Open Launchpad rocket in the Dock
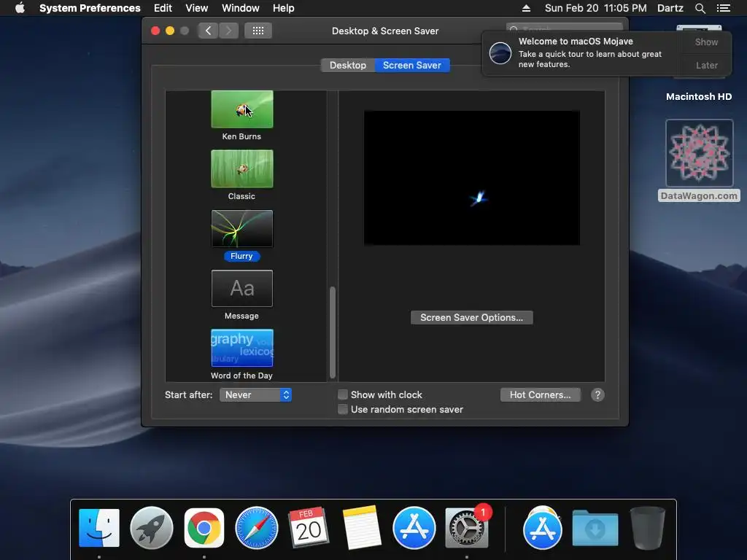Screen dimensions: 747x560 (152, 528)
